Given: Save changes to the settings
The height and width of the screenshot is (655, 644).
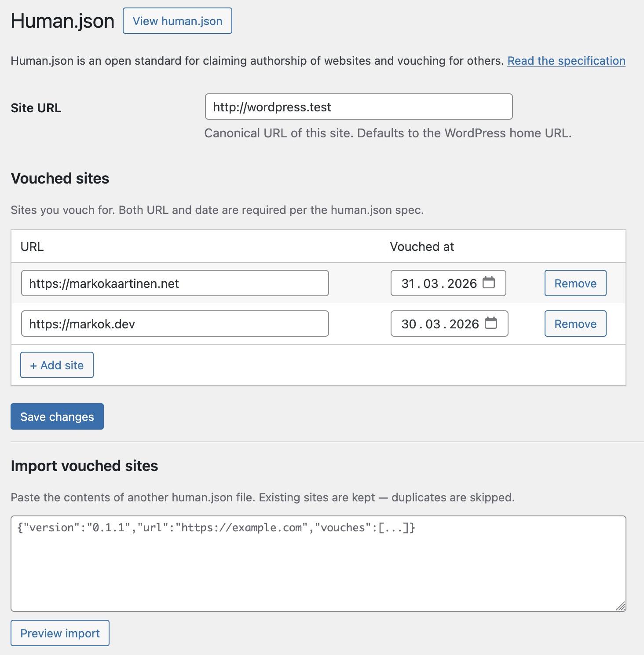Looking at the screenshot, I should tap(57, 416).
